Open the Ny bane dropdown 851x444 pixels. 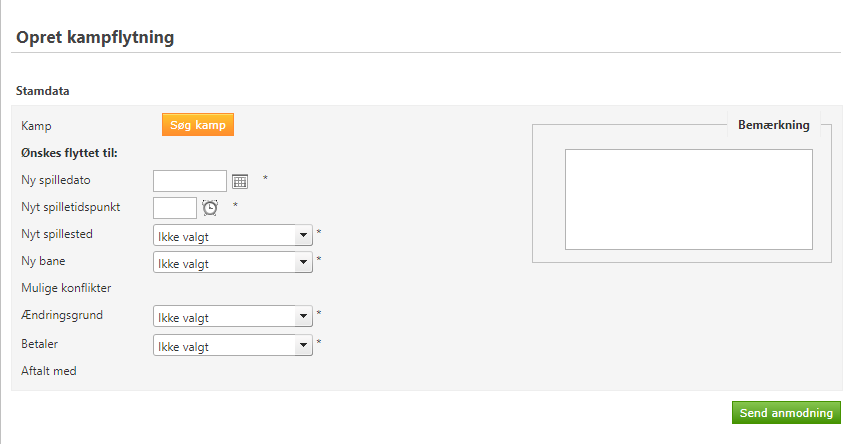point(233,262)
